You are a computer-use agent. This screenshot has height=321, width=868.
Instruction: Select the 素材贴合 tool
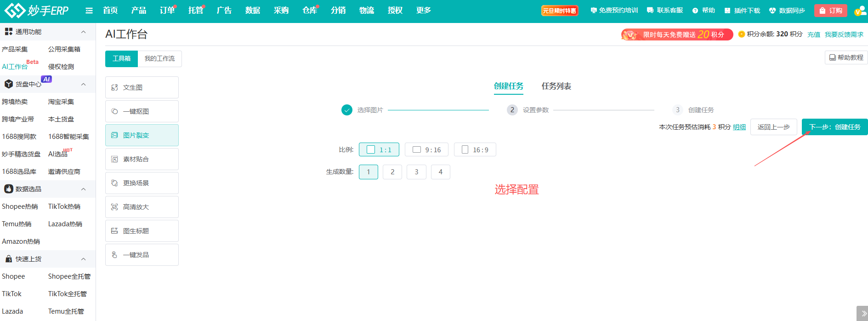(x=142, y=159)
